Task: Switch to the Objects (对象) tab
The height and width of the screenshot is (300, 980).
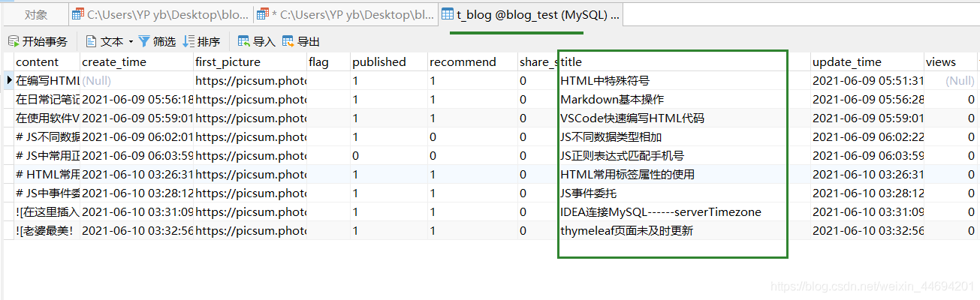Action: tap(35, 14)
